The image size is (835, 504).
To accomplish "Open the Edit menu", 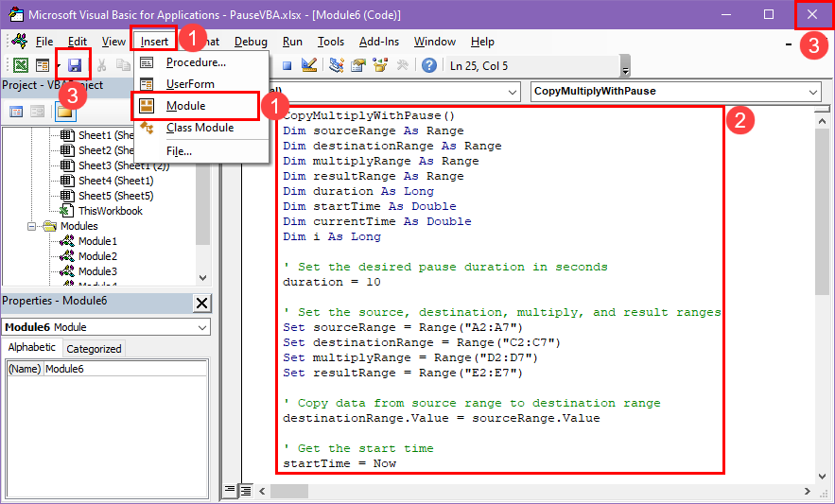I will point(78,42).
